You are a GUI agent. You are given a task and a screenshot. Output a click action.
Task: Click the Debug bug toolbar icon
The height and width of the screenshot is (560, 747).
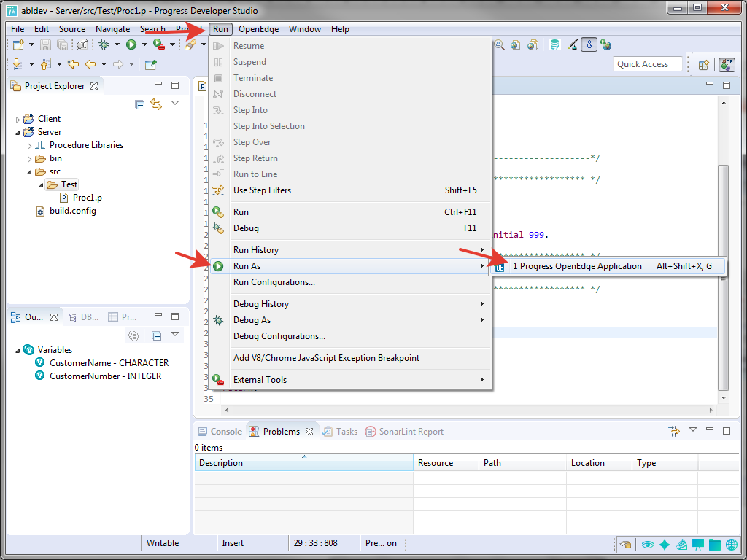[x=104, y=44]
